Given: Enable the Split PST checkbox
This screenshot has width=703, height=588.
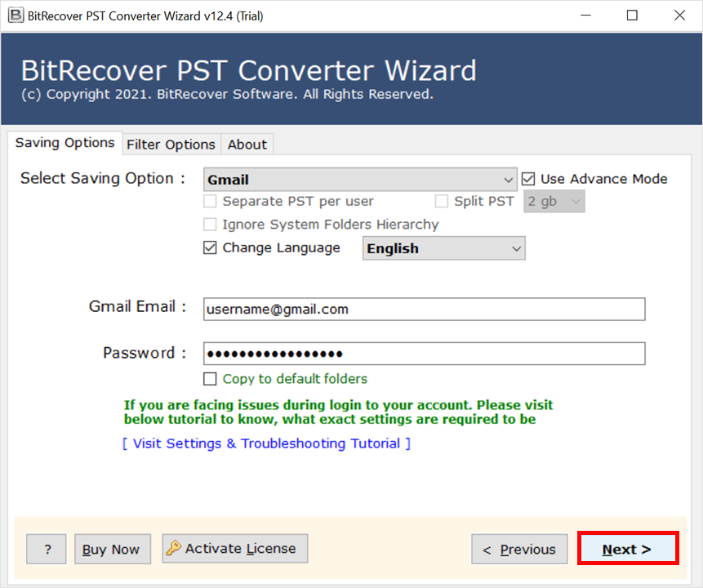Looking at the screenshot, I should click(441, 201).
